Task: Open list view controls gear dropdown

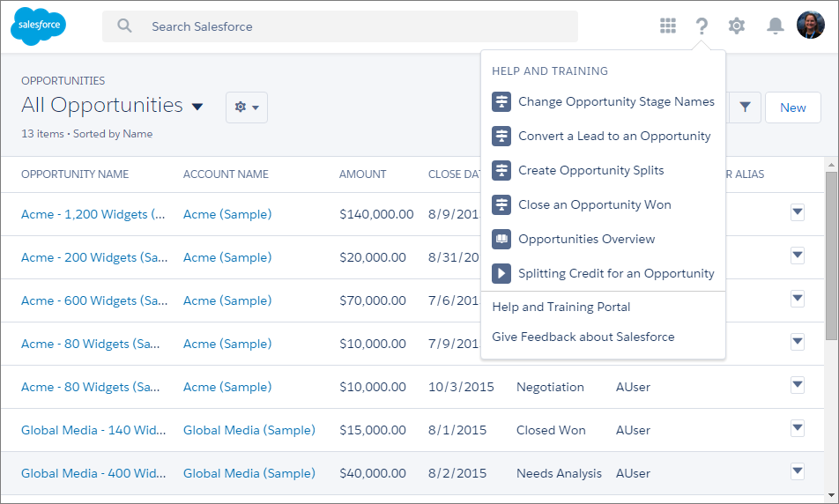Action: (247, 107)
